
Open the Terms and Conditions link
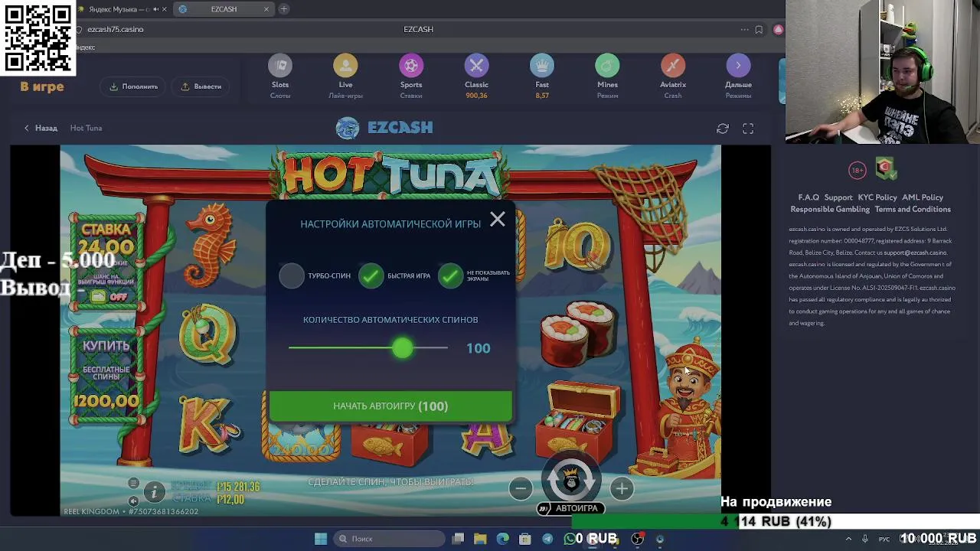[913, 209]
